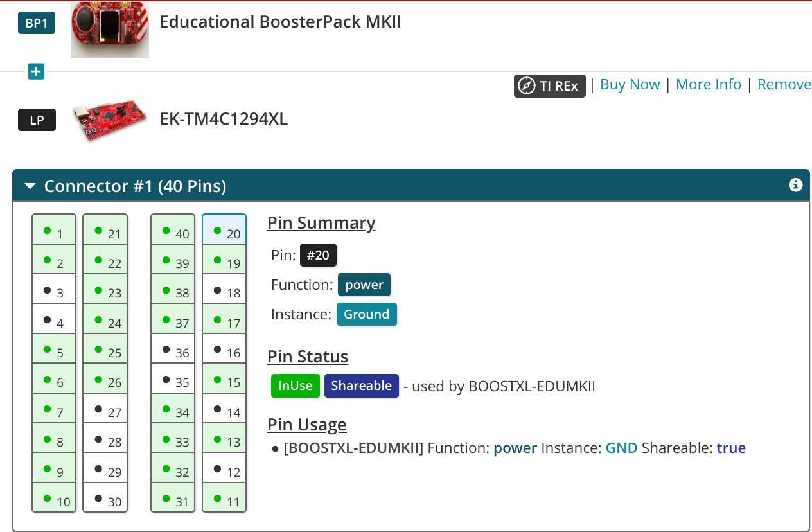The width and height of the screenshot is (812, 532).
Task: Select pin 34 in the connector
Action: tap(173, 409)
